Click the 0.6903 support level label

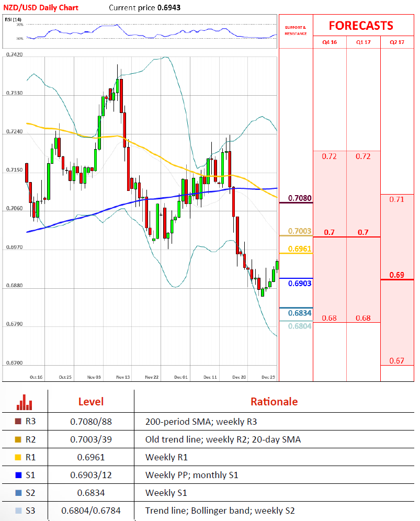[300, 284]
